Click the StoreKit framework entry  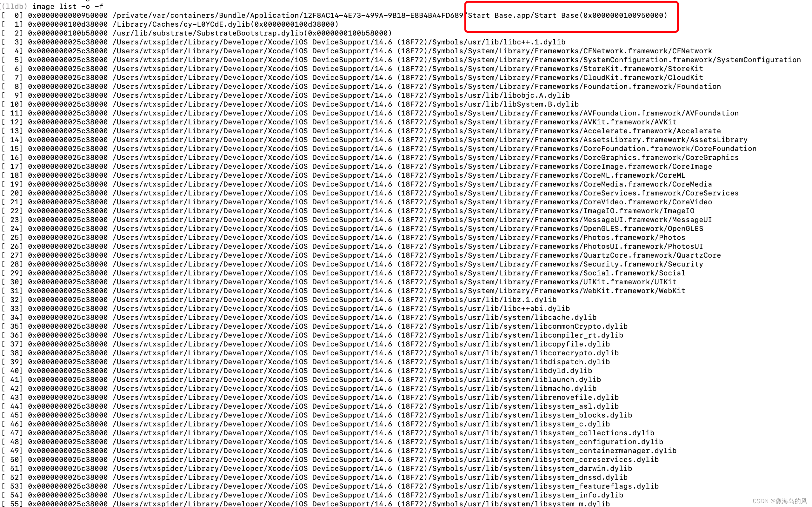click(643, 69)
